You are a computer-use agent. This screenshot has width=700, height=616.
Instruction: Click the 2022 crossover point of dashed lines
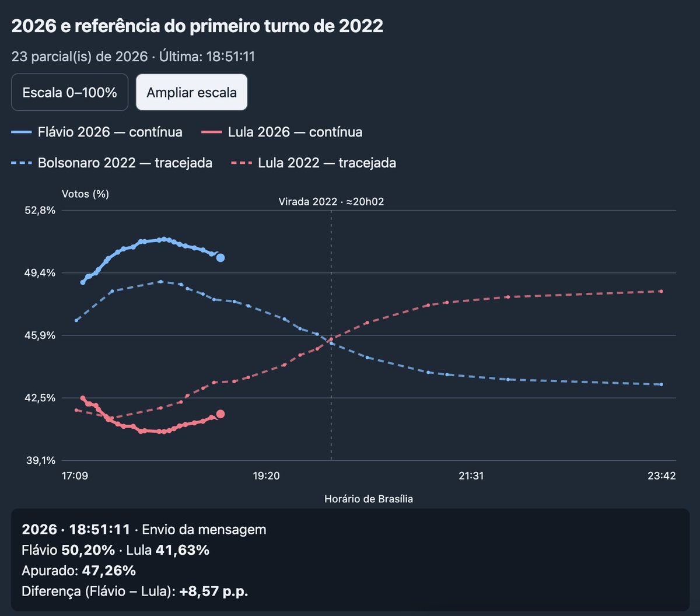331,340
